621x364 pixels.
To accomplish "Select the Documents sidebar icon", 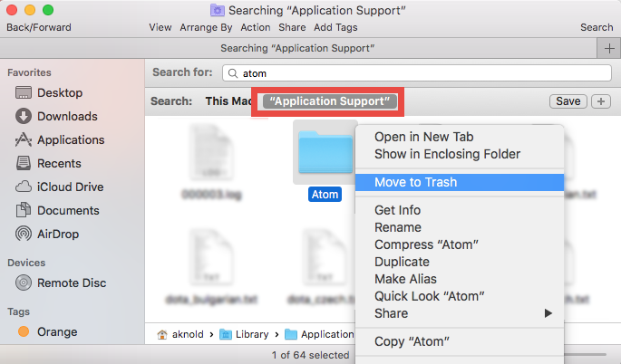I will click(x=24, y=210).
